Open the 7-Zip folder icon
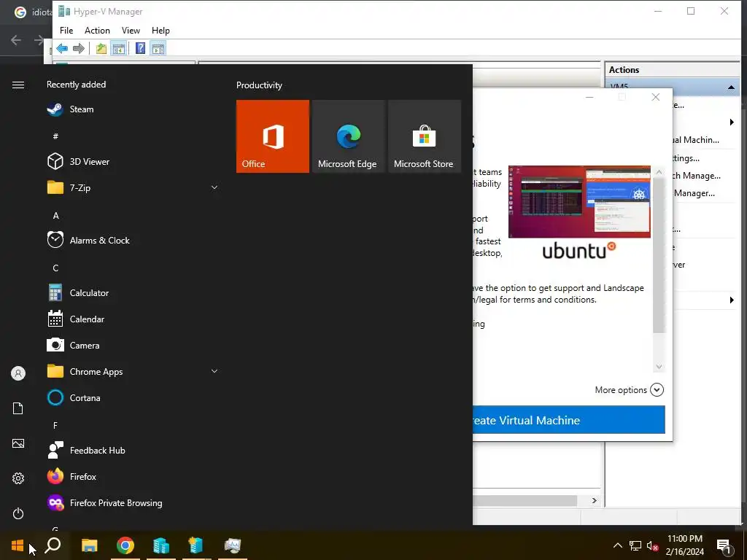The width and height of the screenshot is (747, 560). tap(55, 187)
